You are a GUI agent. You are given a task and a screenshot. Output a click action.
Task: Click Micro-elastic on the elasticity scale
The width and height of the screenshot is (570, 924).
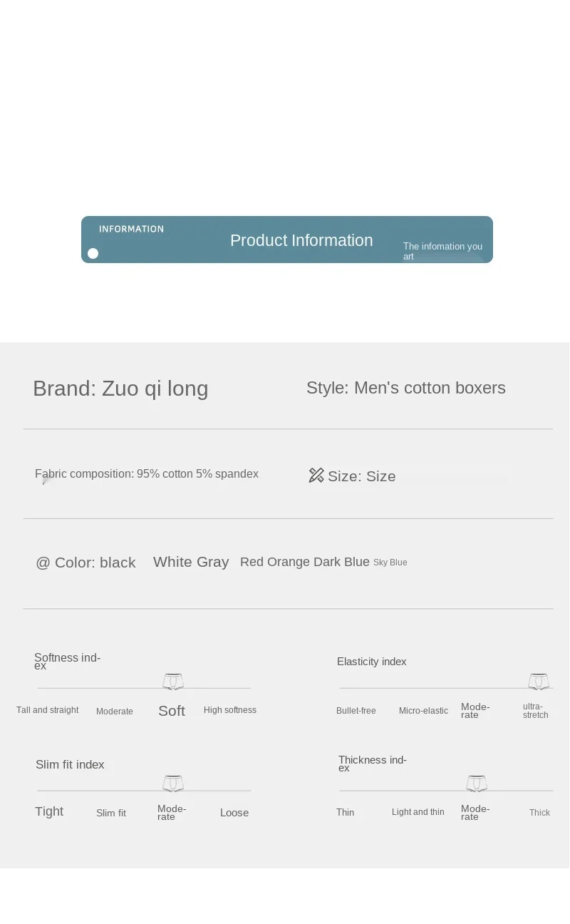click(423, 711)
